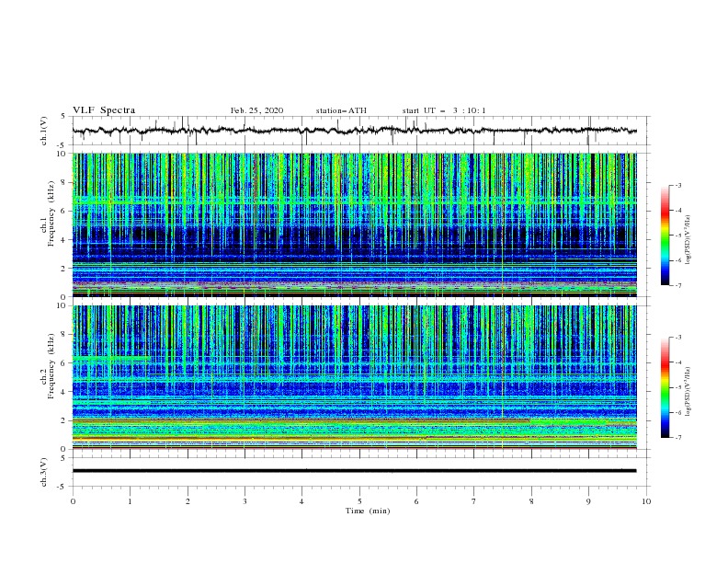Click the "4" kHz tick of ch.2 axis
This screenshot has height=563, width=728.
pyautogui.click(x=64, y=392)
